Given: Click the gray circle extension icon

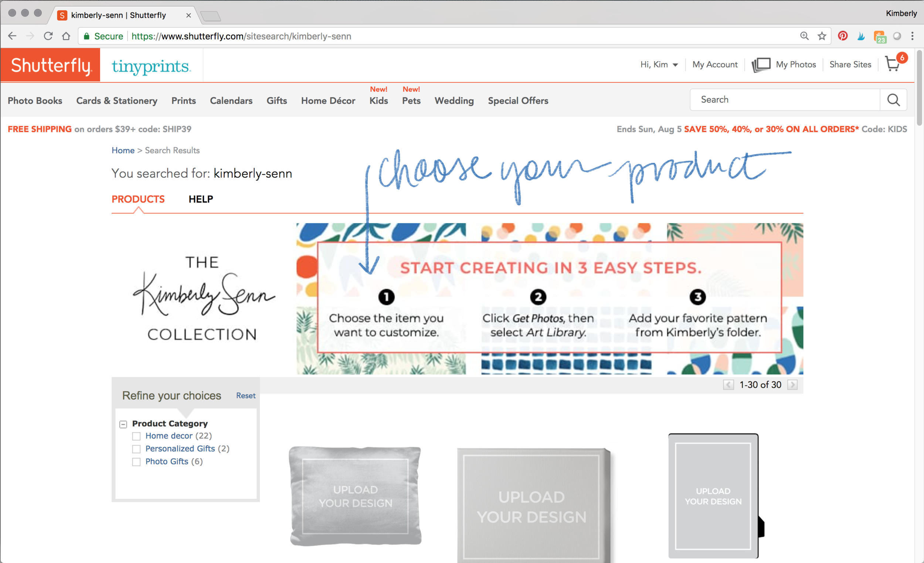Looking at the screenshot, I should pyautogui.click(x=897, y=36).
